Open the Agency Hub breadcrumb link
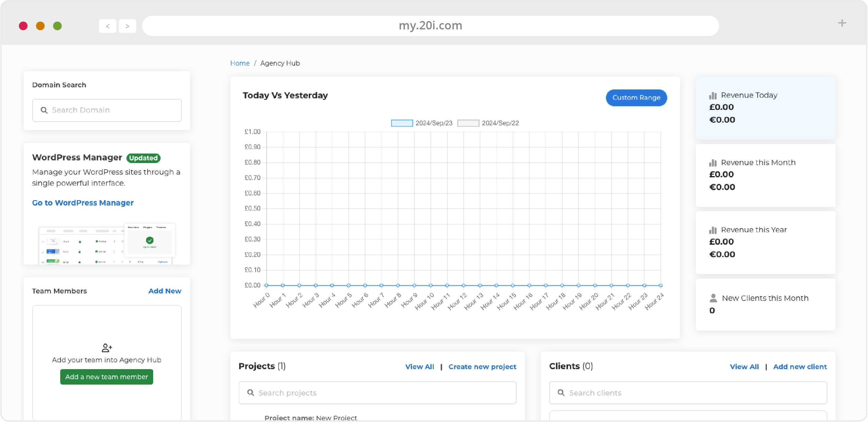The width and height of the screenshot is (868, 422). coord(280,63)
